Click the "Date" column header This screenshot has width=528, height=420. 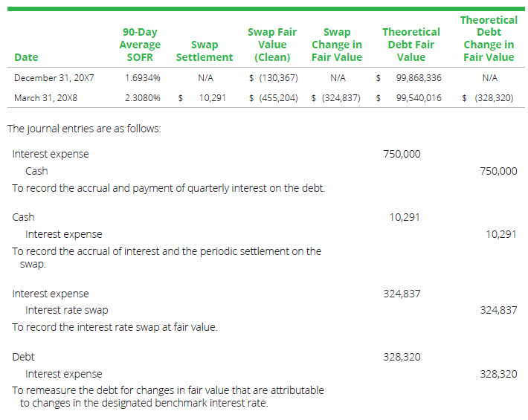pos(25,57)
